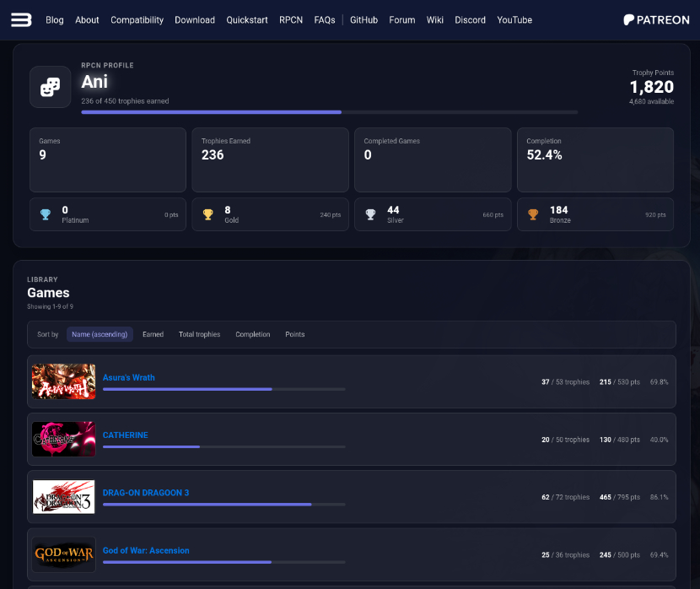Open the FAQs page
The image size is (700, 589).
click(325, 20)
